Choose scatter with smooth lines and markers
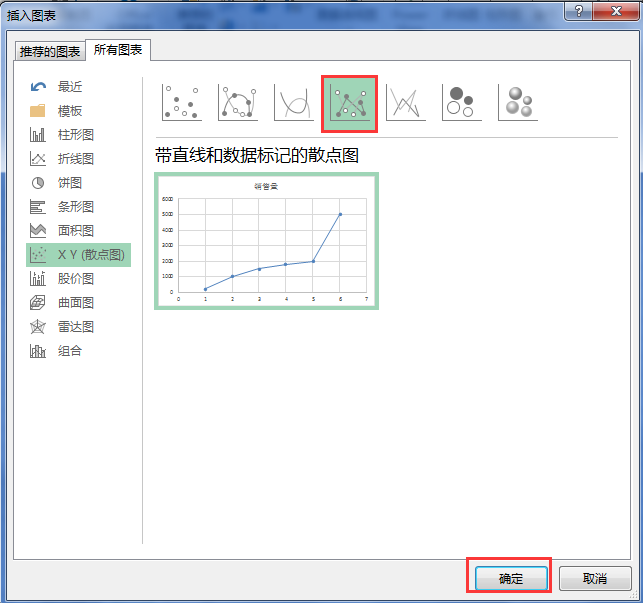The width and height of the screenshot is (643, 603). tap(238, 103)
